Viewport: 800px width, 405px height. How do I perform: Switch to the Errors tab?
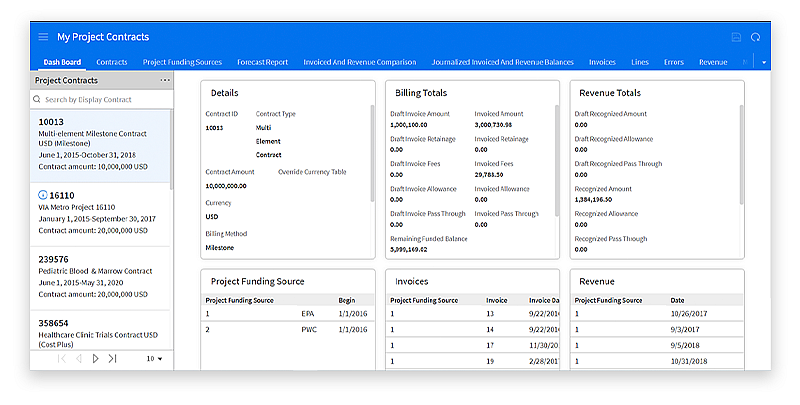coord(674,62)
